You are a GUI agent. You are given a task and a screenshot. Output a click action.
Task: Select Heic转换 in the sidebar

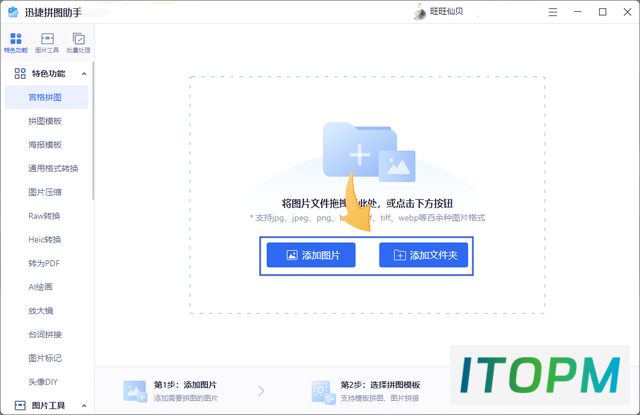46,239
